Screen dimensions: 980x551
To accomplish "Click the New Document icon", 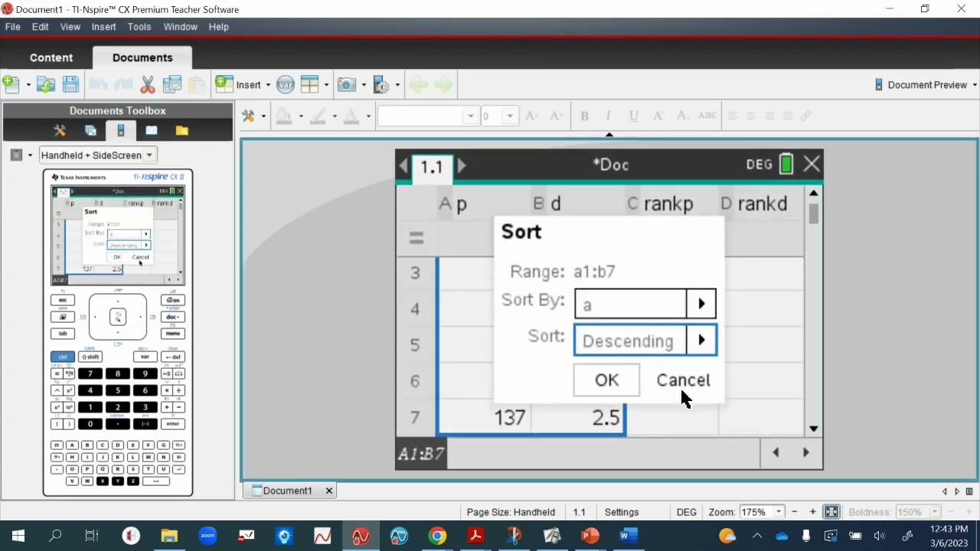I will tap(11, 85).
